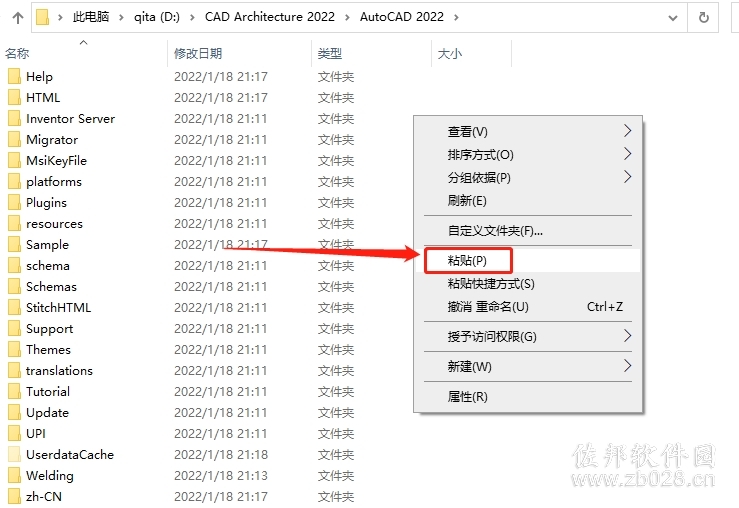Screen dimensions: 739x508
Task: Click 文件夹 type cell in Help row
Action: [x=336, y=76]
